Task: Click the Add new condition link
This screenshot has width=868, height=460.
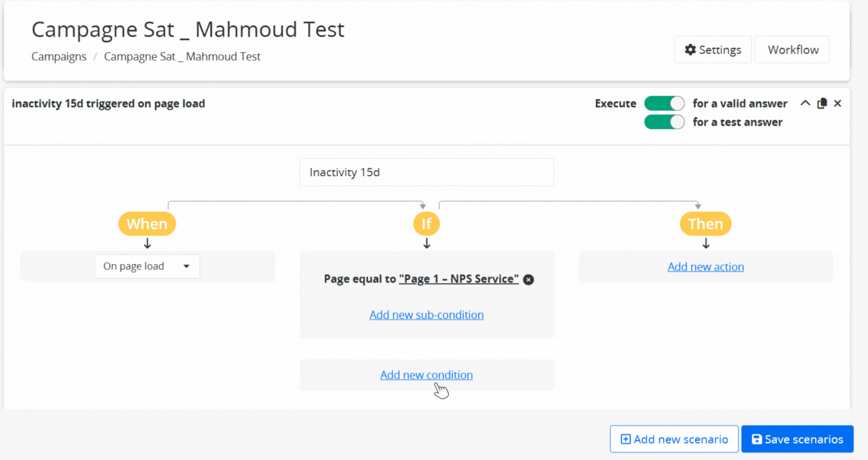Action: pos(426,375)
